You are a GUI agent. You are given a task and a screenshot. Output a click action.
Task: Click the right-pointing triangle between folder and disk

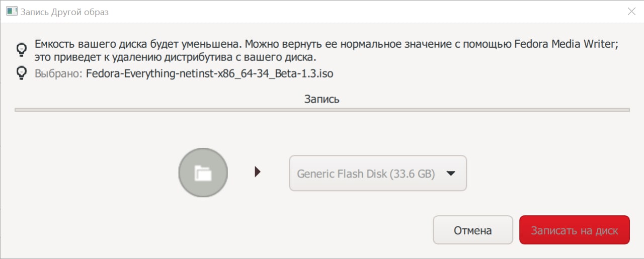click(x=258, y=172)
